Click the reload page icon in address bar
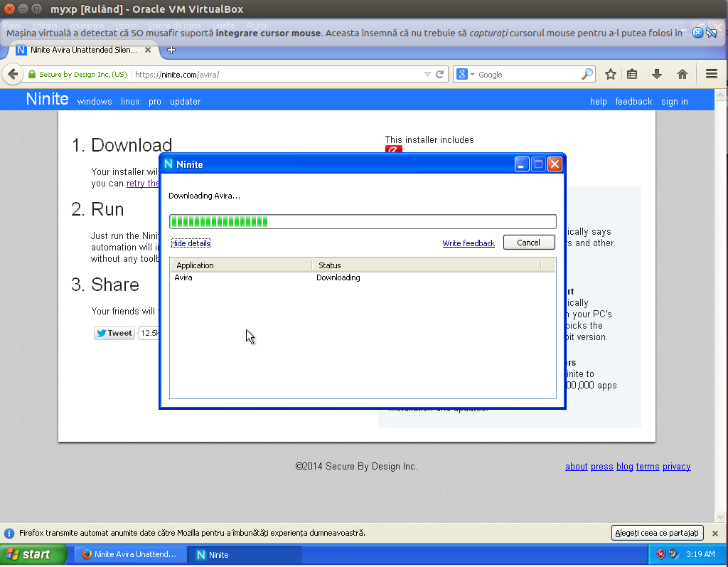This screenshot has width=728, height=567. pos(439,75)
